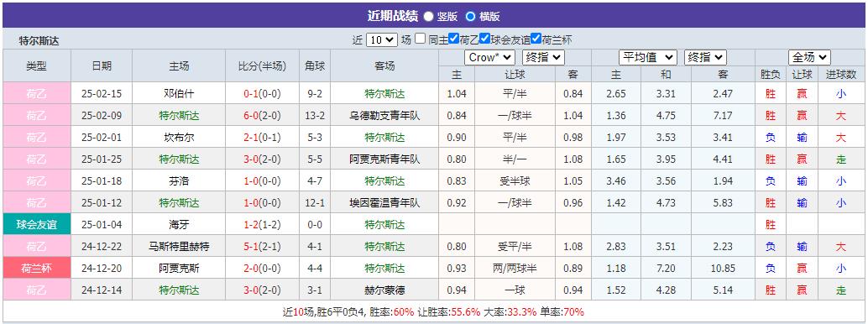Image resolution: width=868 pixels, height=324 pixels.
Task: Click the 荷兰杯 league type label
Action: coord(37,269)
